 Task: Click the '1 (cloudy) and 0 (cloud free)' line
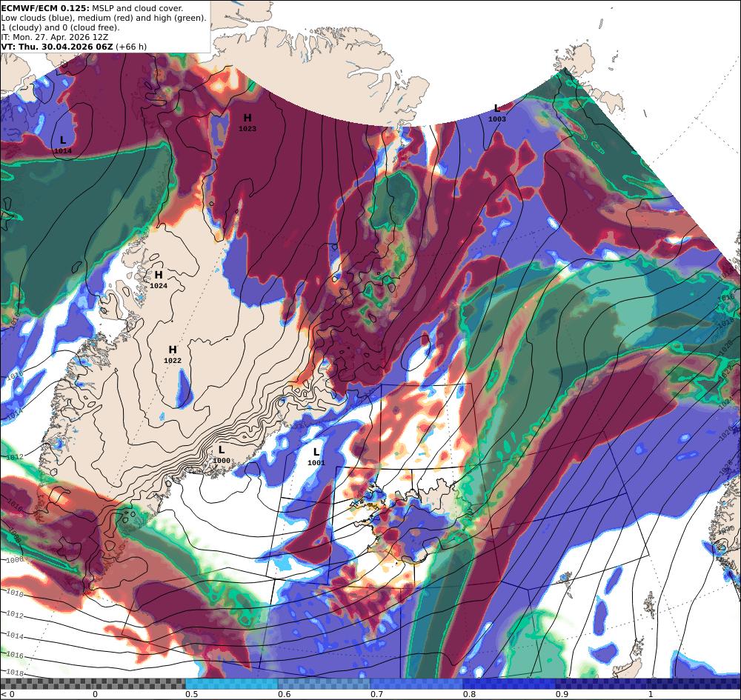[x=61, y=27]
